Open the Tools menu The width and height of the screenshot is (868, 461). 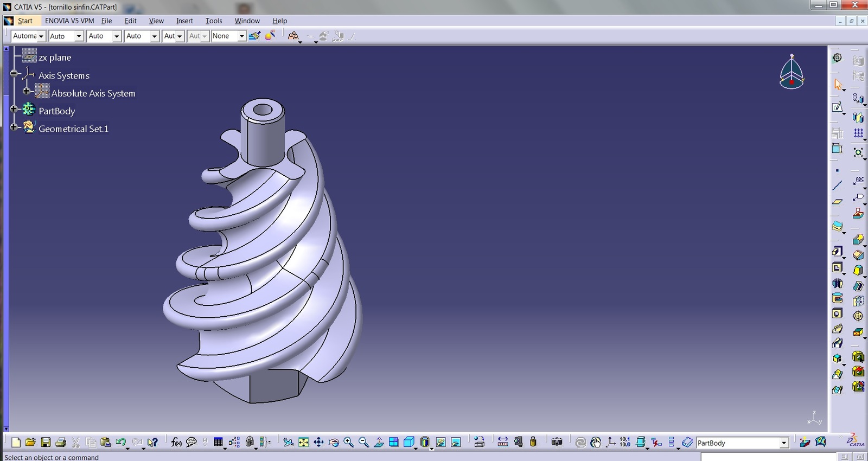[x=214, y=21]
